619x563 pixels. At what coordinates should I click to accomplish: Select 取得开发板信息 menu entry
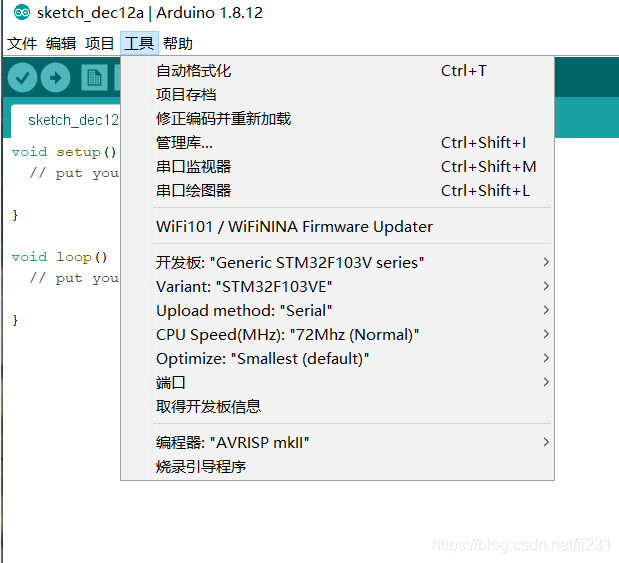click(338, 407)
